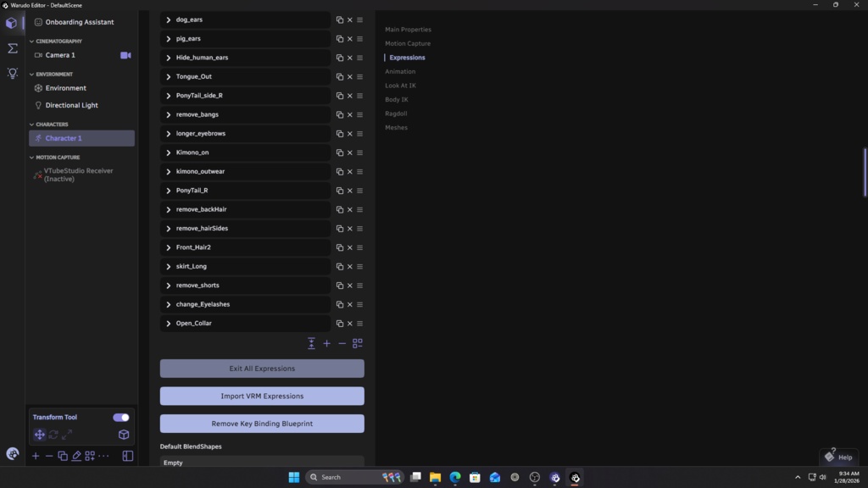
Task: Rename asset with the pencil icon
Action: click(x=76, y=456)
